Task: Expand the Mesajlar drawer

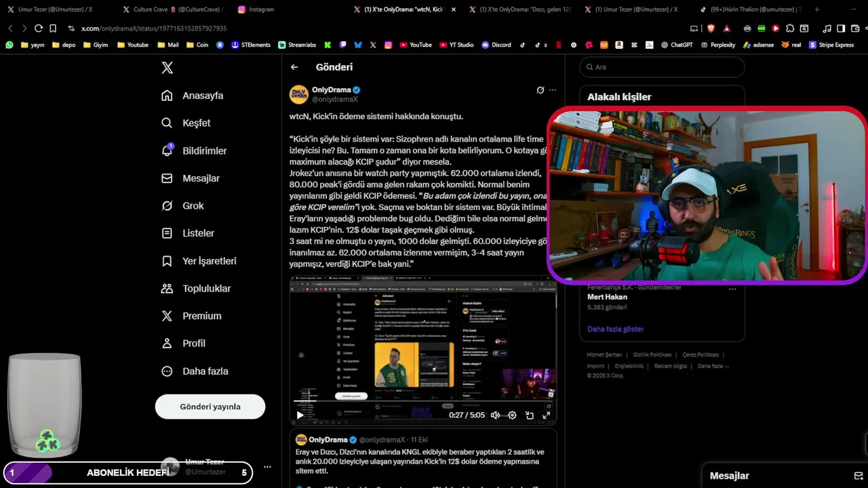Action: tap(730, 476)
